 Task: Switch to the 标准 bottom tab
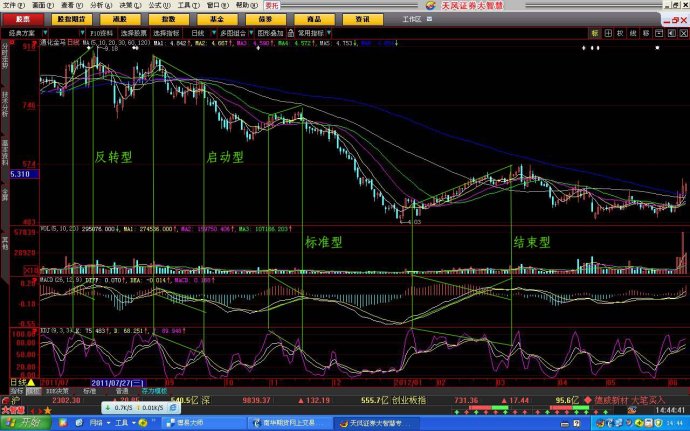[90, 390]
